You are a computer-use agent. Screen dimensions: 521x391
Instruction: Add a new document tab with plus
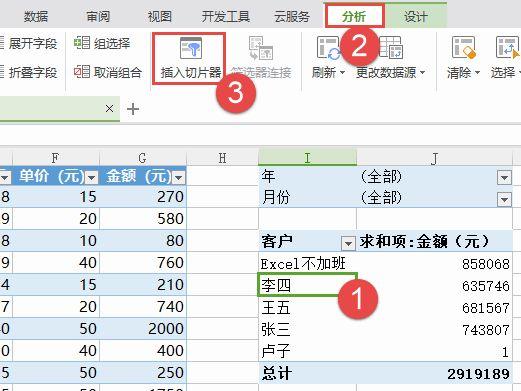[133, 109]
